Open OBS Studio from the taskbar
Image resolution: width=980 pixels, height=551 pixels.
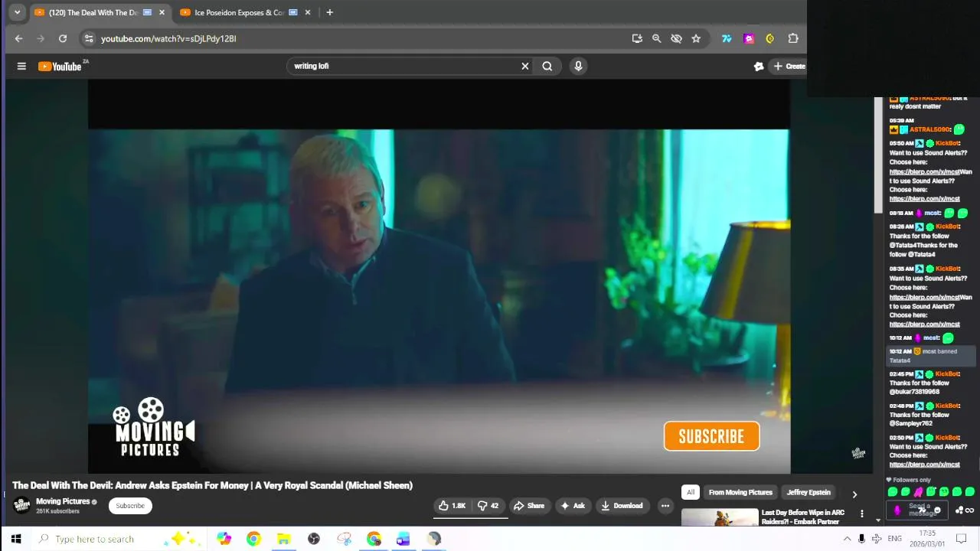[314, 539]
